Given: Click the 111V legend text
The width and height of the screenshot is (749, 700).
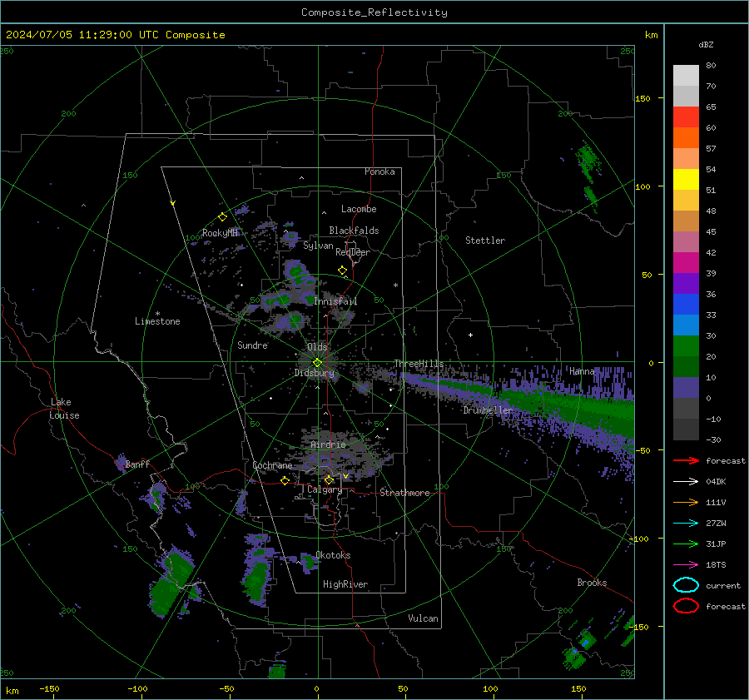Looking at the screenshot, I should pos(716,502).
